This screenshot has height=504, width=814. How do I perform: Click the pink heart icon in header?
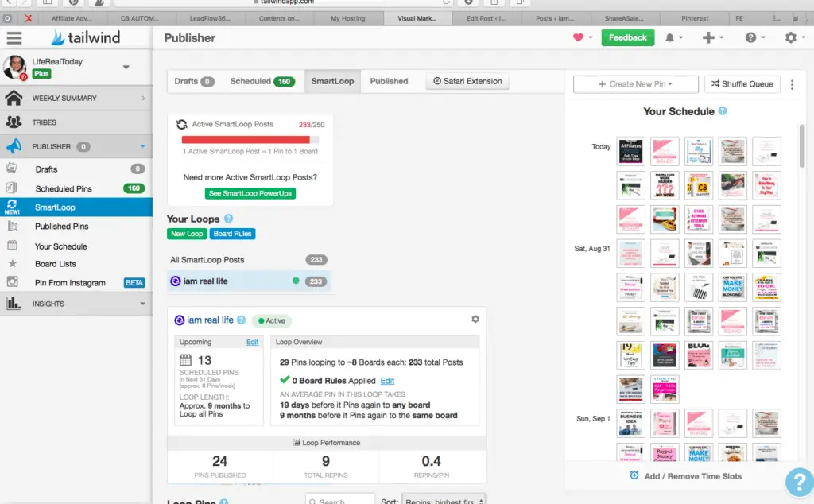pyautogui.click(x=578, y=37)
